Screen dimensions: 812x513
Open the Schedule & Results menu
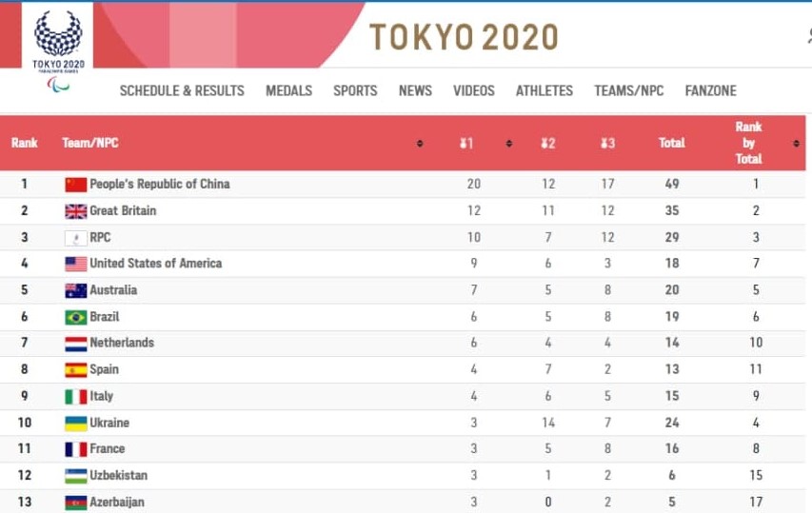[182, 91]
